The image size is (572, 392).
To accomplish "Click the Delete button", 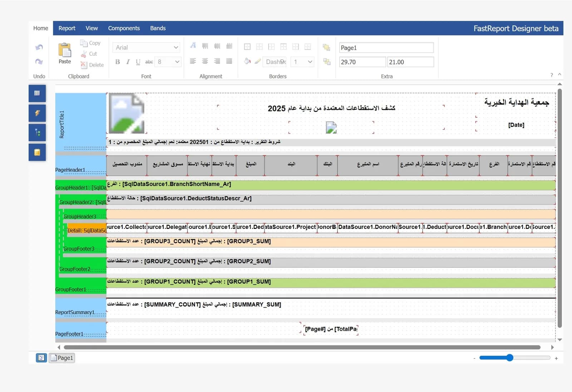I will (92, 65).
